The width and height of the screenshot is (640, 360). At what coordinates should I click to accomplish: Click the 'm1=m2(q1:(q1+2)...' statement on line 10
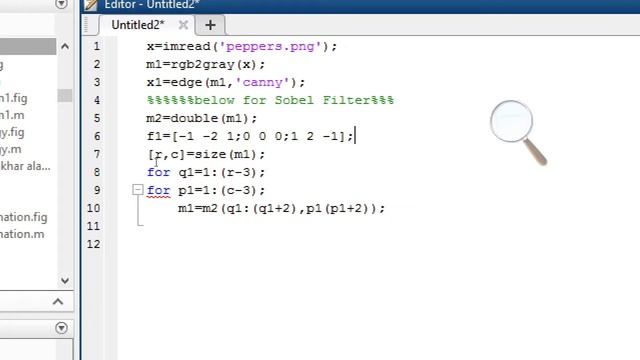tap(281, 208)
